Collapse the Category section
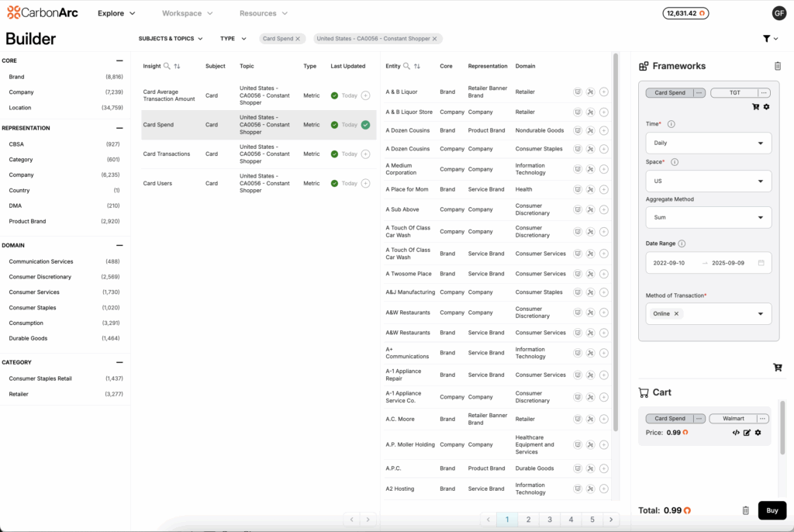794x532 pixels. click(x=119, y=362)
